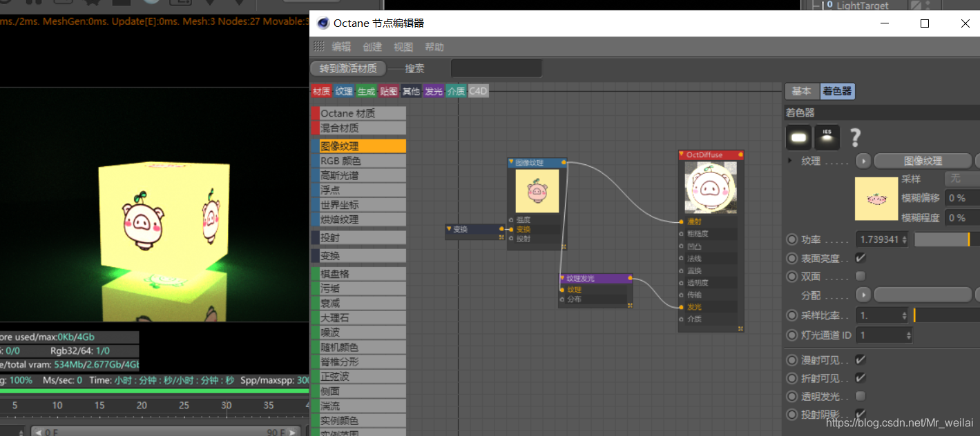The height and width of the screenshot is (436, 980).
Task: Collapse the OctDiffuse node triangle
Action: tap(682, 155)
